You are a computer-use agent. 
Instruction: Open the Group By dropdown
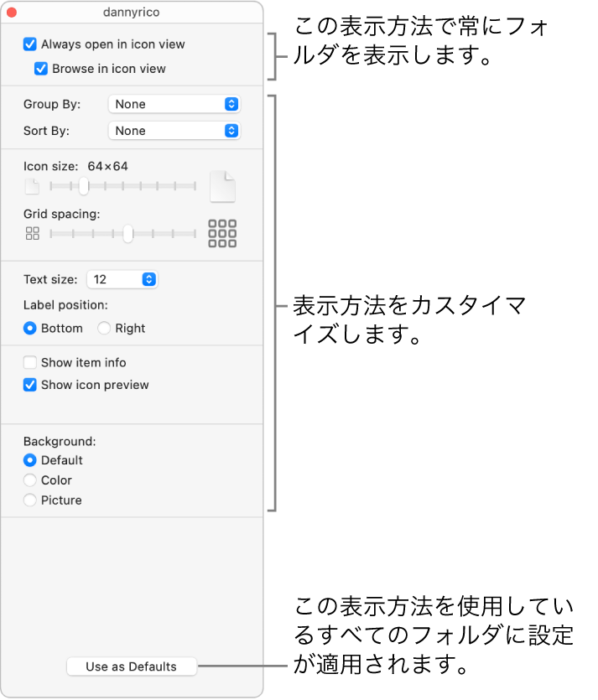coord(174,104)
